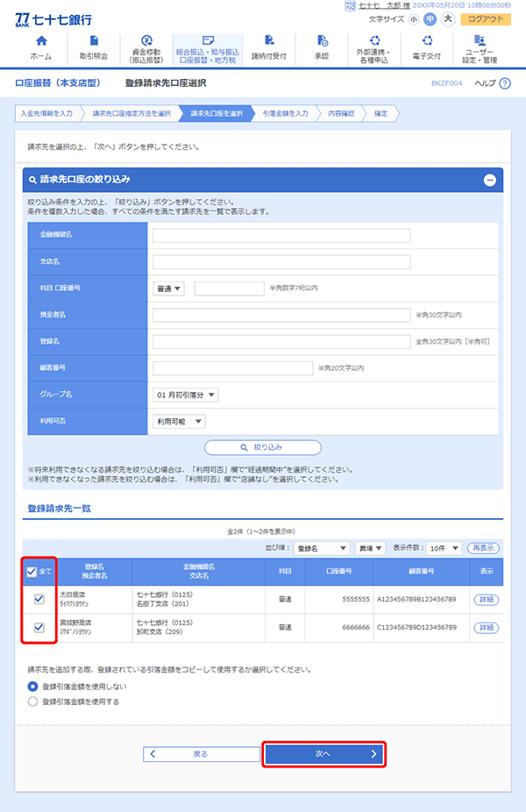Open the グループ名 01 月初引落分 dropdown
Image resolution: width=526 pixels, height=812 pixels.
point(185,395)
